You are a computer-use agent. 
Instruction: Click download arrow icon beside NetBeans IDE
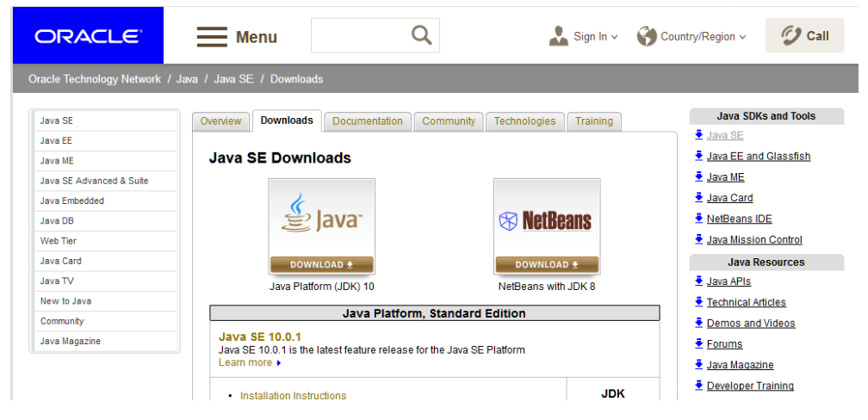698,218
